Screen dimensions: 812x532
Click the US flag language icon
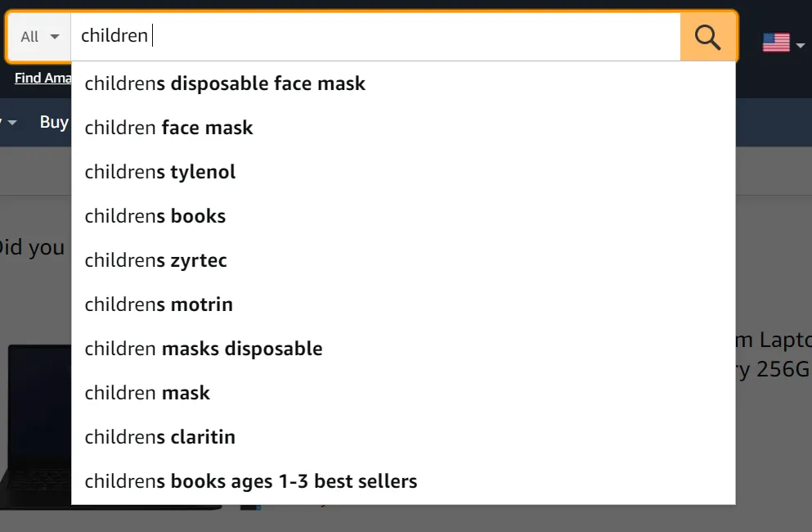775,43
